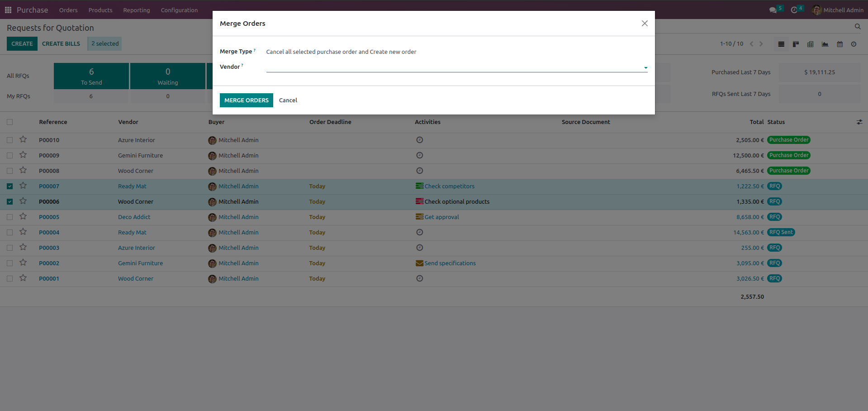Open the activity clock for P00003
Viewport: 868px width, 411px height.
click(420, 248)
